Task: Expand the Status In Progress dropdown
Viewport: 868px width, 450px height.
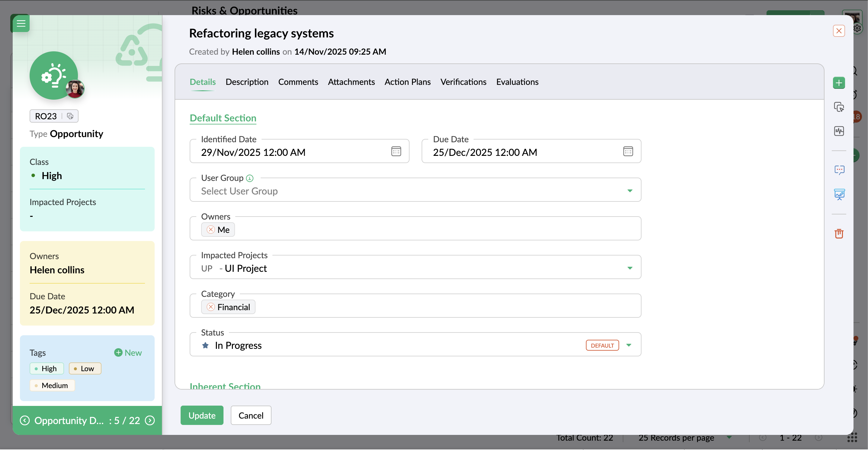Action: coord(628,345)
